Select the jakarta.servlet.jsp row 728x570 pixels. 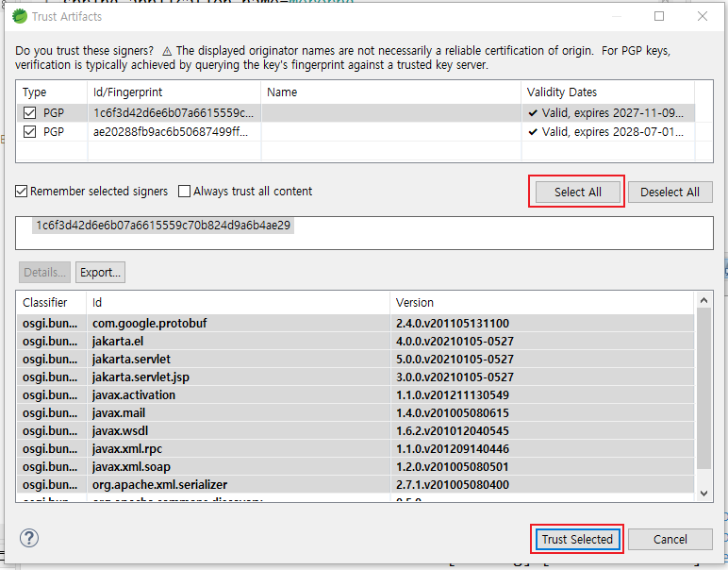tap(356, 377)
